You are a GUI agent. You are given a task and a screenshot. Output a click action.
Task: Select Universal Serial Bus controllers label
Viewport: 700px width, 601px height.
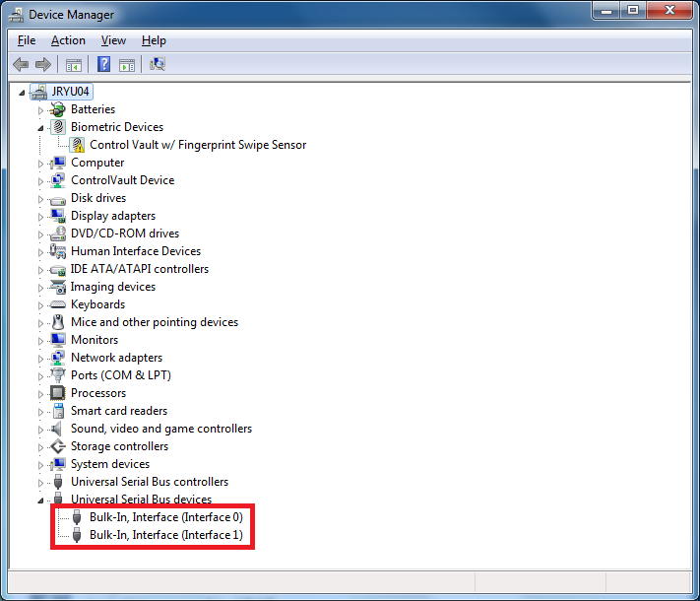(150, 482)
